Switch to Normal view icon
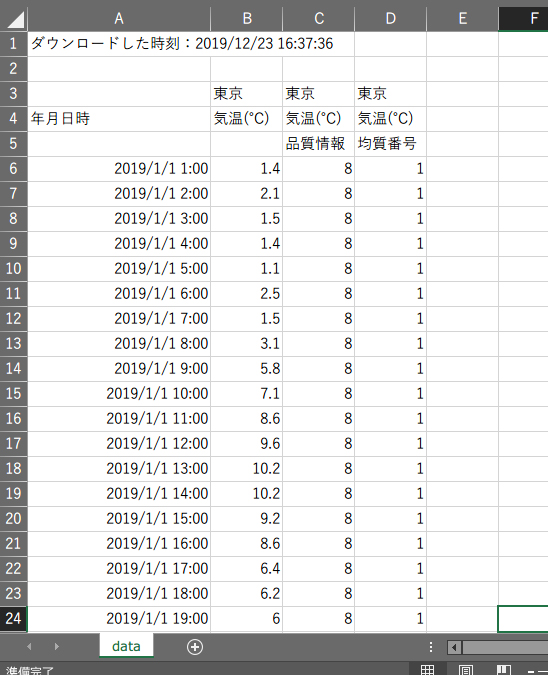Image resolution: width=548 pixels, height=675 pixels. (427, 669)
